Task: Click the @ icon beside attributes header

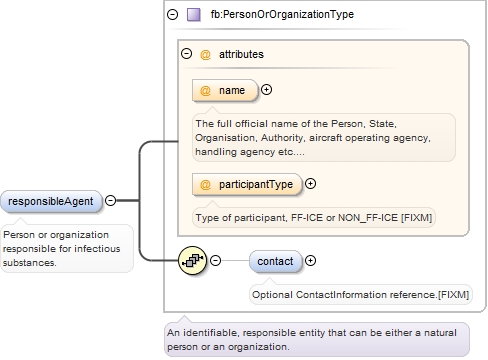Action: point(205,54)
